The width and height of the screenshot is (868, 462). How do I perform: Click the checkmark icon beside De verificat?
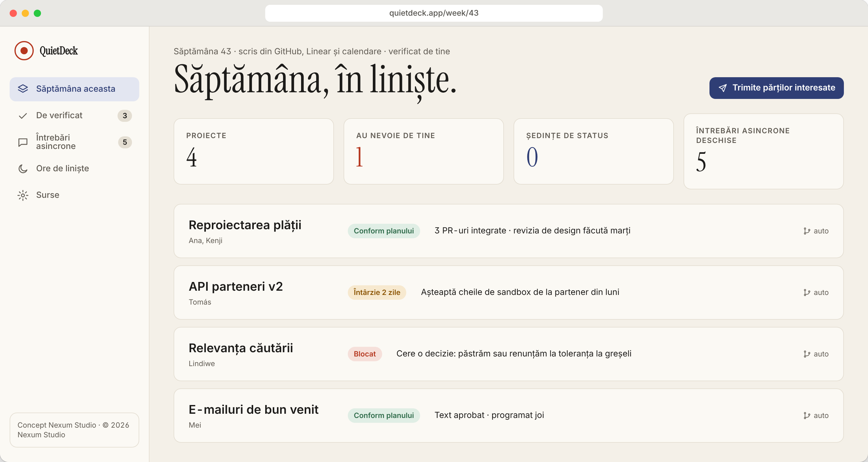point(23,116)
